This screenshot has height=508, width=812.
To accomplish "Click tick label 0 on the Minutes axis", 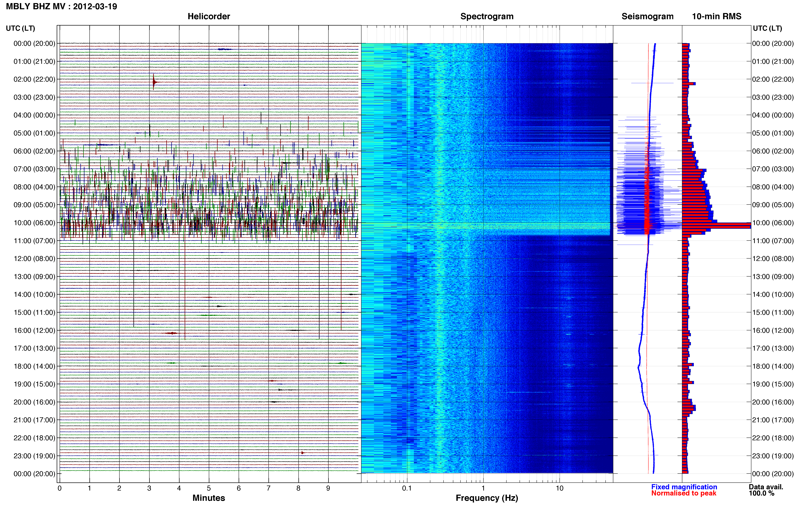I will coord(59,488).
